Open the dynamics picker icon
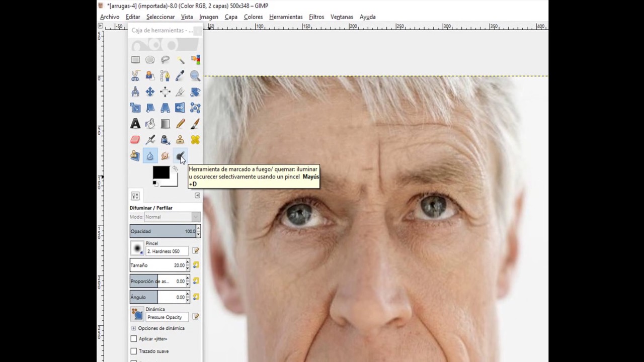644x362 pixels. (137, 314)
